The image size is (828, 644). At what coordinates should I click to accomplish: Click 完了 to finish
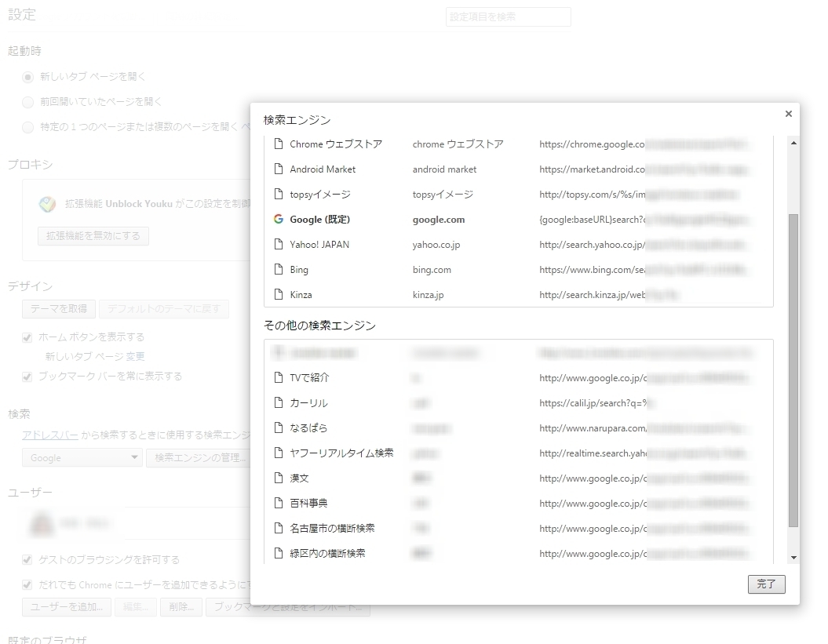coord(766,584)
